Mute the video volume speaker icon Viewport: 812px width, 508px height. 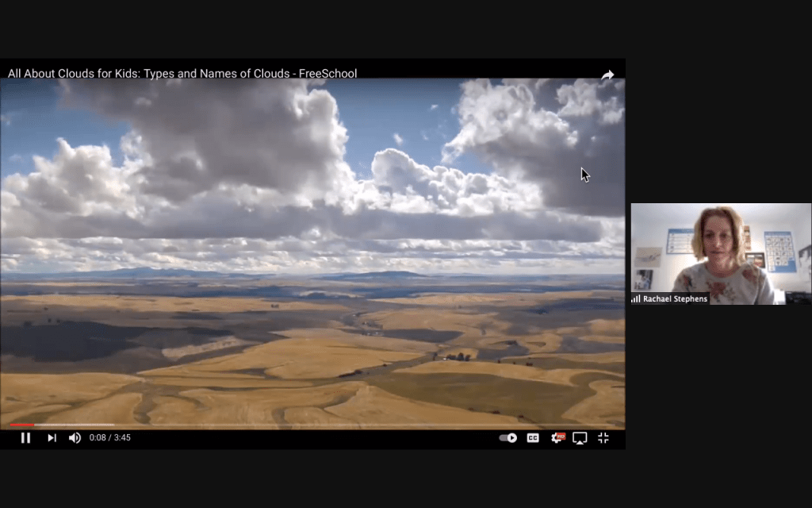click(75, 437)
